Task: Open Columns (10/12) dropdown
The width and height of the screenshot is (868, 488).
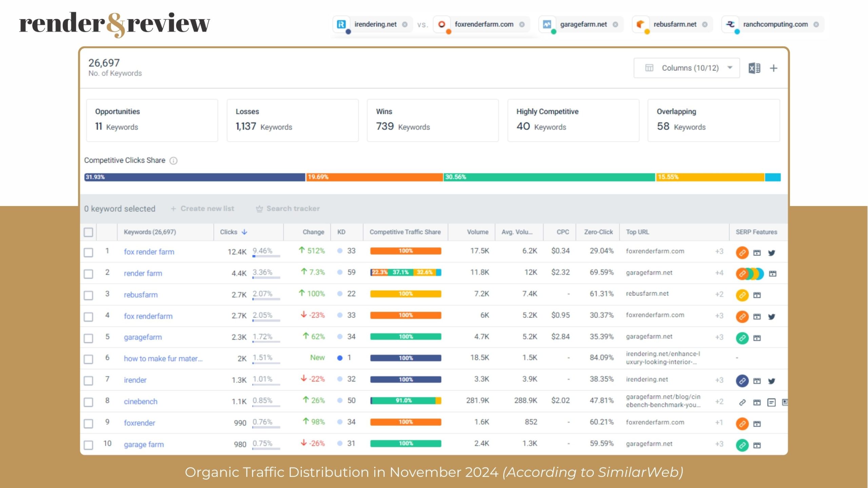Action: 687,68
